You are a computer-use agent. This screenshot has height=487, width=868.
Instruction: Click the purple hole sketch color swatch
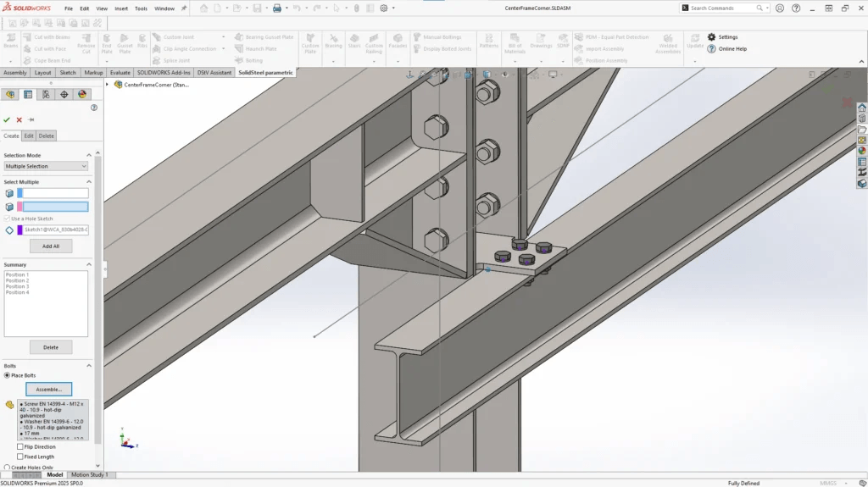[19, 230]
